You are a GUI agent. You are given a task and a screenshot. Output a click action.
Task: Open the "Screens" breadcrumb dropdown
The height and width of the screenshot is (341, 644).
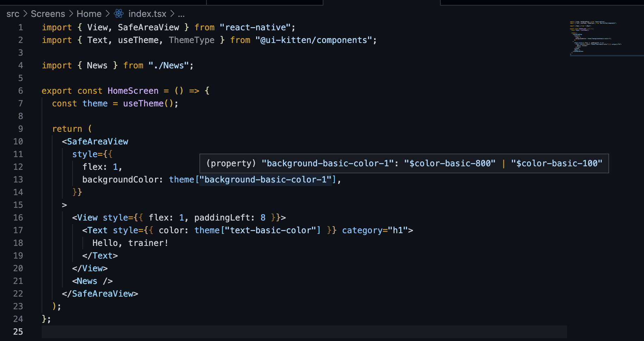48,13
